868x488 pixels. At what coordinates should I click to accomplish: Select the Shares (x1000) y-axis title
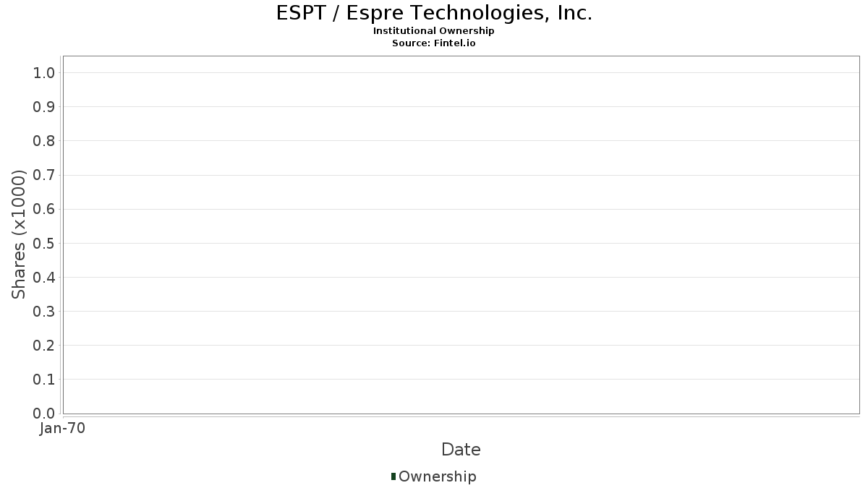pyautogui.click(x=19, y=234)
